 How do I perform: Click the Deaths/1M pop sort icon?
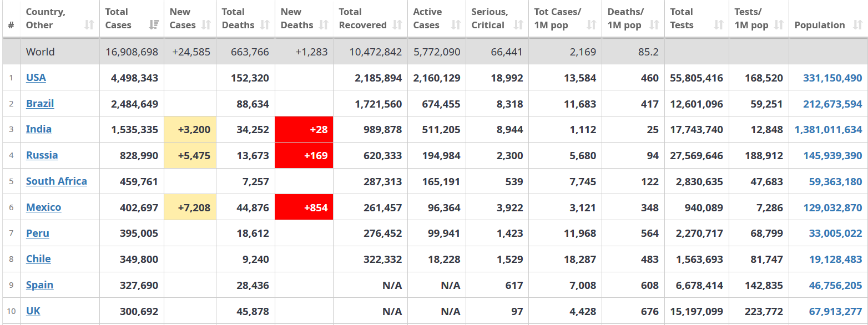pyautogui.click(x=654, y=25)
